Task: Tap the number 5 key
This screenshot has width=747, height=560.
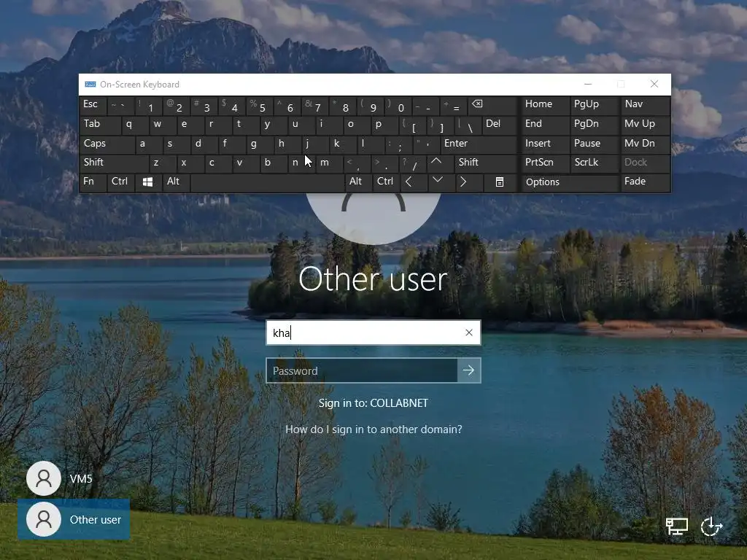Action: (259, 106)
